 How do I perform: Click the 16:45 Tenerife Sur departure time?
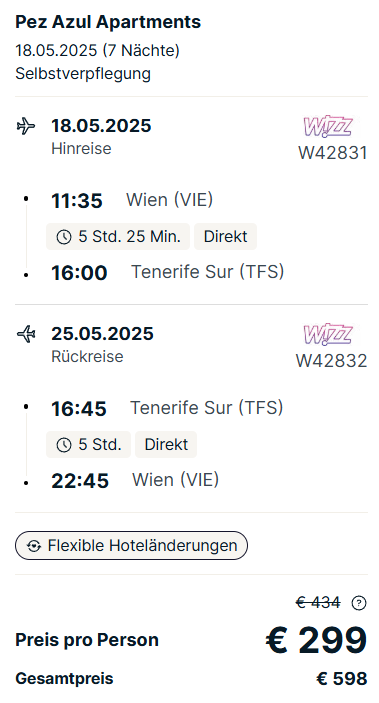point(78,408)
